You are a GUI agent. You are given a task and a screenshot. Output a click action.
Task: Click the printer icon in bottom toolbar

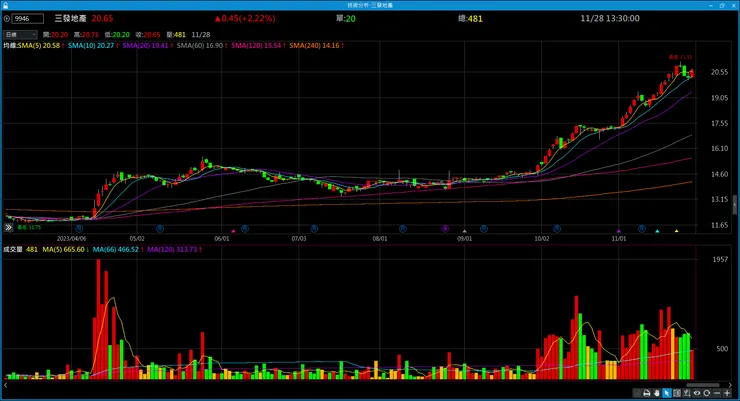click(647, 393)
